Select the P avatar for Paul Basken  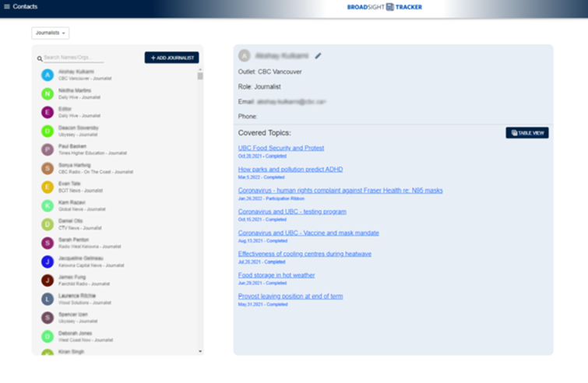click(x=48, y=149)
